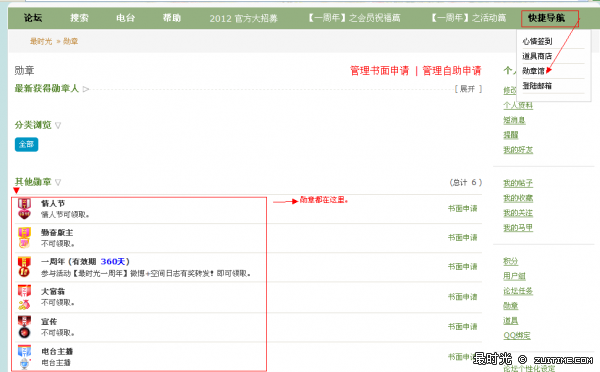The width and height of the screenshot is (600, 372).
Task: Select 勋章馆 in quick navigation menu
Action: 533,71
